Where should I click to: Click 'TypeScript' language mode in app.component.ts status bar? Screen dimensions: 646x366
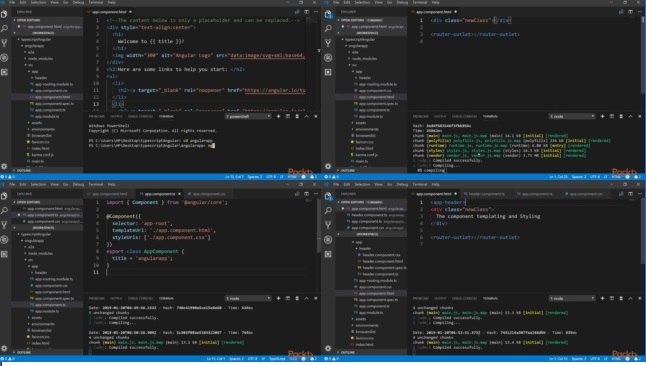(277, 359)
